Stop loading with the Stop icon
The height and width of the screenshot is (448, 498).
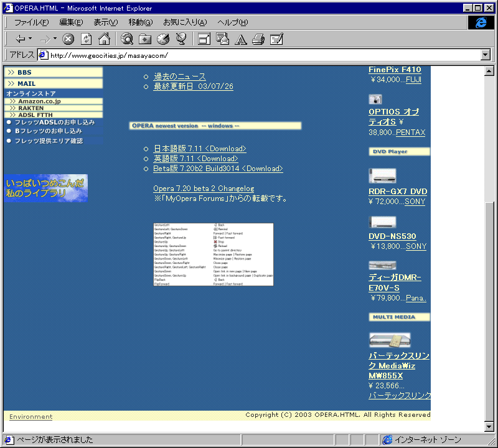[x=68, y=39]
